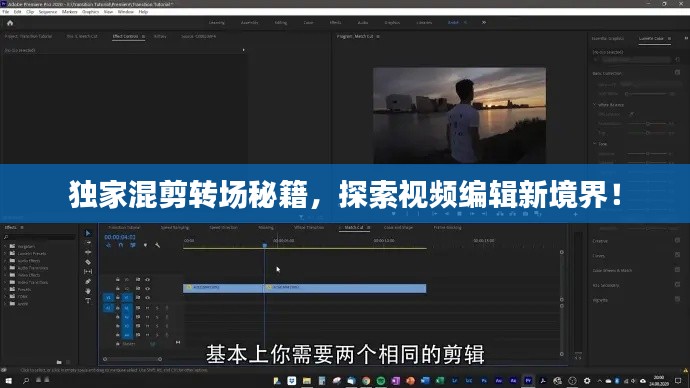Click the Tint slider handle
Viewport: 690px width, 388px height.
click(648, 132)
